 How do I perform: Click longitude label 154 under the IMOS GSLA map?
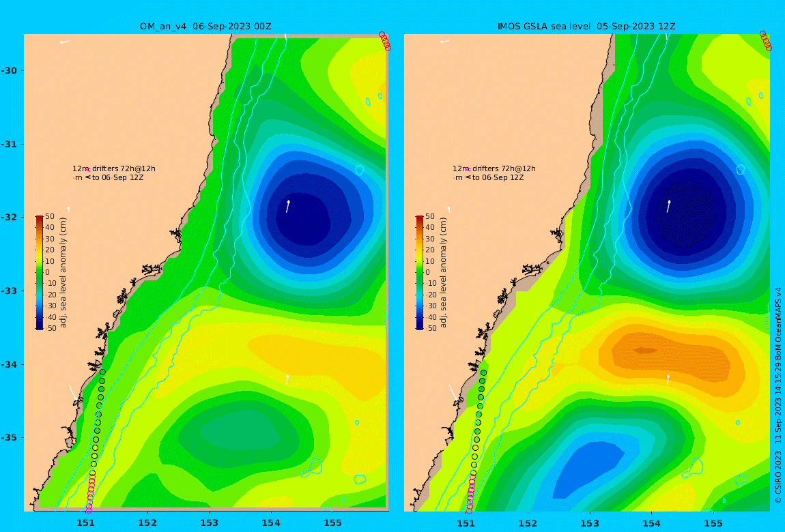[x=651, y=523]
